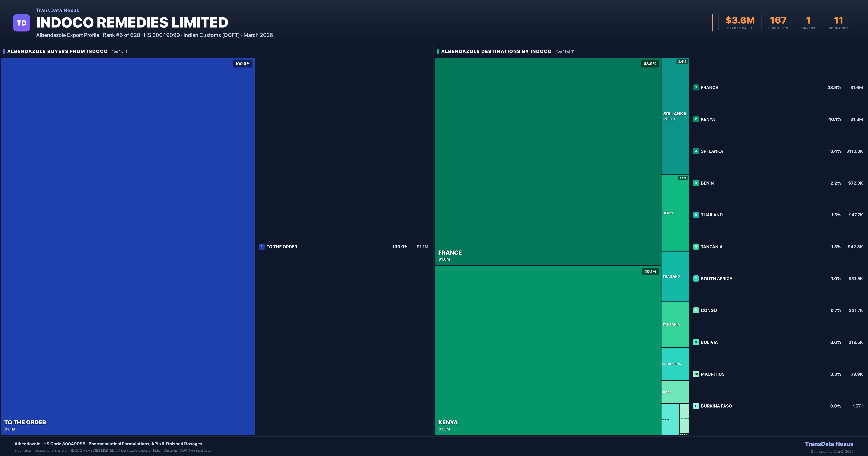Click the TransData Nexus header link

[x=58, y=10]
